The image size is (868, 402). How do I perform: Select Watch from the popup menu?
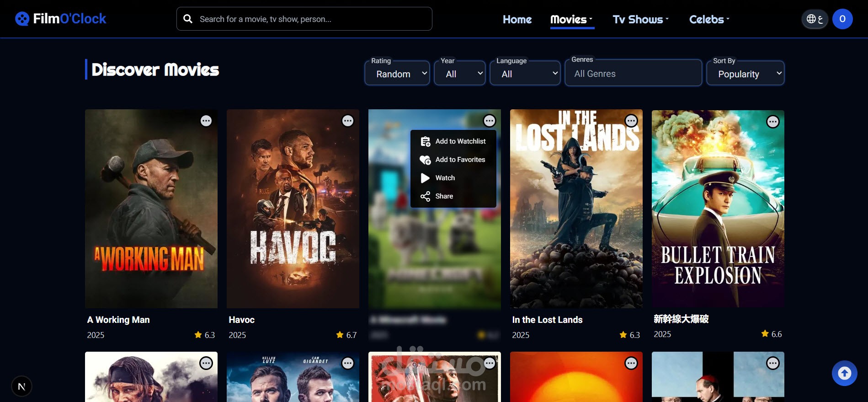click(453, 178)
